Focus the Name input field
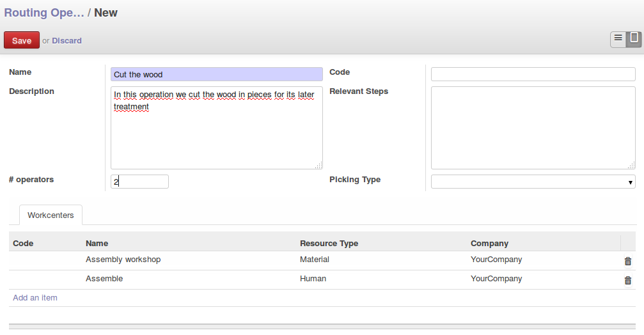This screenshot has width=644, height=335. (216, 75)
